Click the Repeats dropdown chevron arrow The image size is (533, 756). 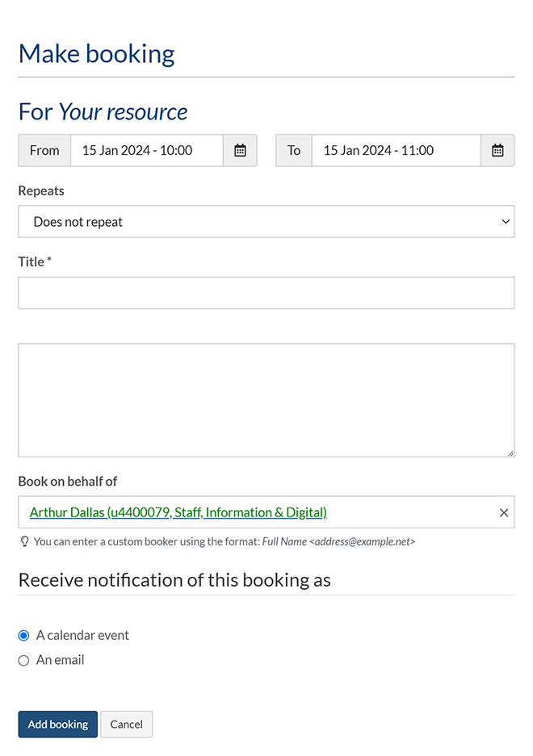point(506,222)
